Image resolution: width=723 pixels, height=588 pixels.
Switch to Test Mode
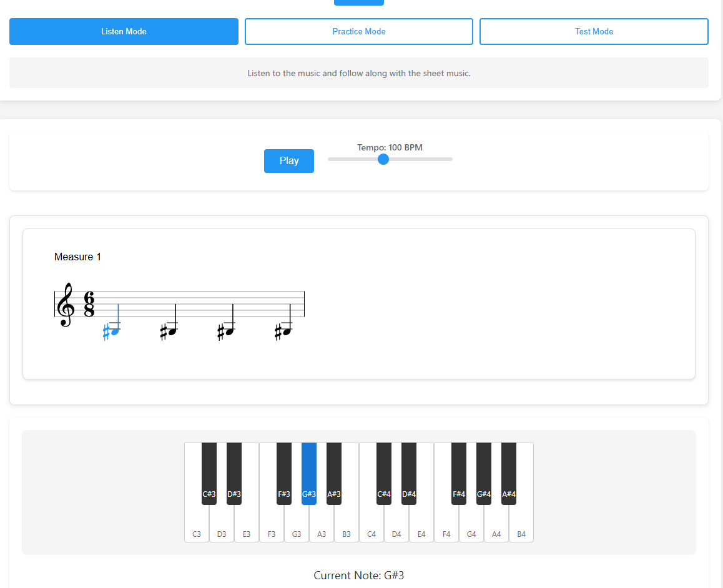[594, 31]
